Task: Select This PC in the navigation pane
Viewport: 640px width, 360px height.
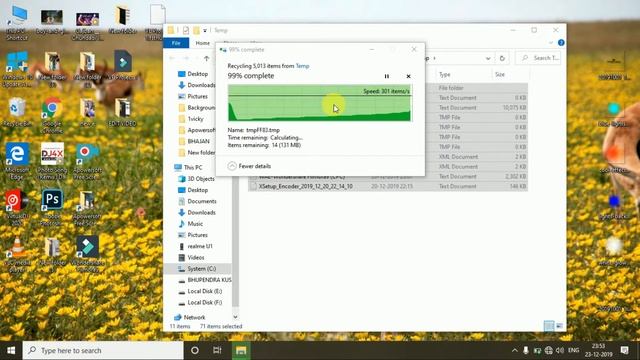Action: tap(193, 167)
